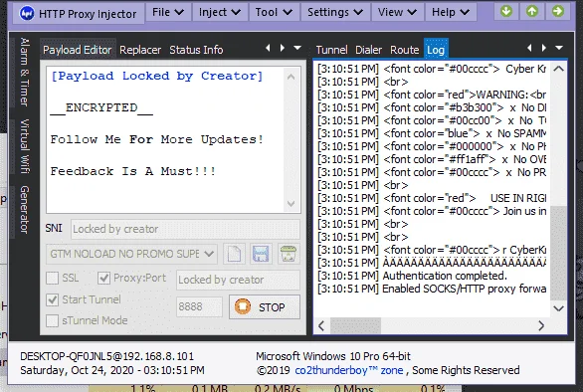The width and height of the screenshot is (583, 392).
Task: Toggle the SSL checkbox
Action: click(x=52, y=278)
